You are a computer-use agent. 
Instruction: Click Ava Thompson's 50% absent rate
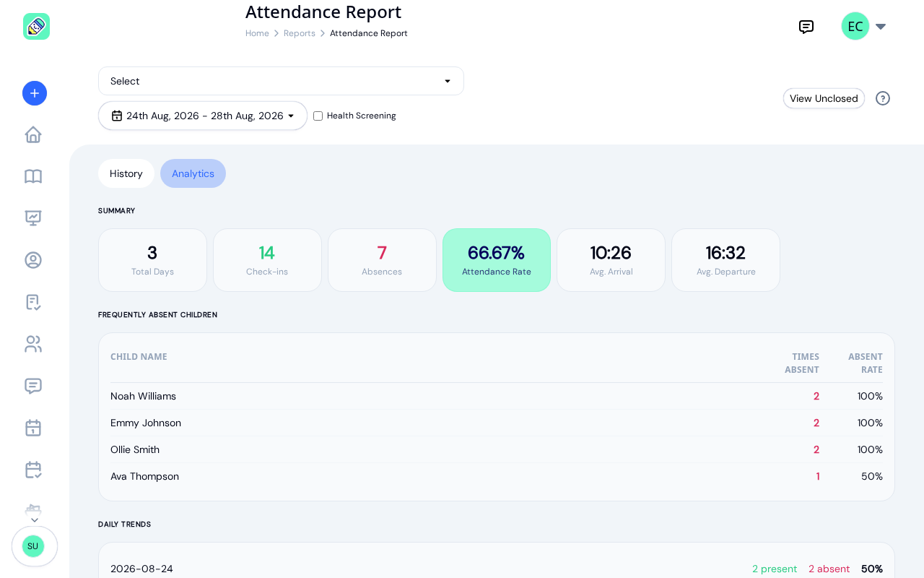(x=872, y=476)
